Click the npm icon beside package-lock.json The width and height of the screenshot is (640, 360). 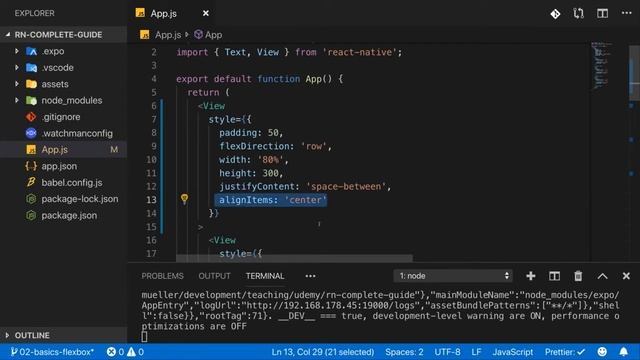click(31, 199)
